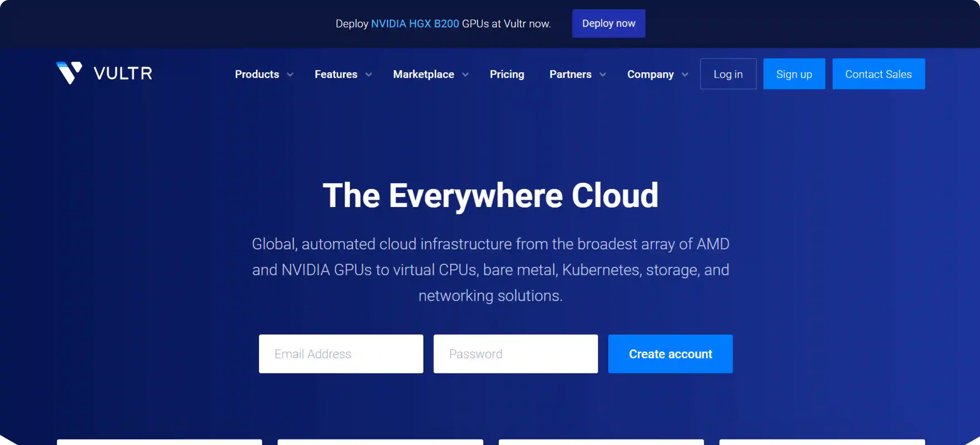Click Contact Sales
The width and height of the screenshot is (980, 445).
878,74
